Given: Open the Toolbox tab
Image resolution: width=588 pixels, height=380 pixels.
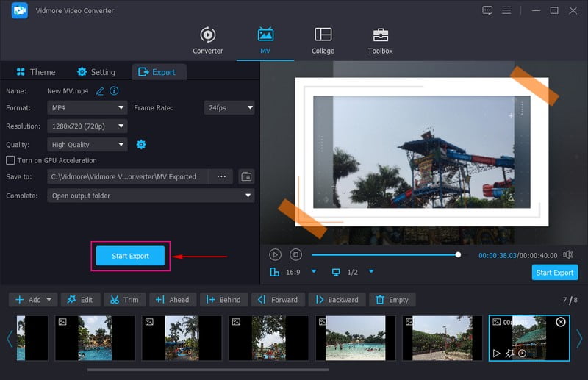Looking at the screenshot, I should pyautogui.click(x=380, y=41).
